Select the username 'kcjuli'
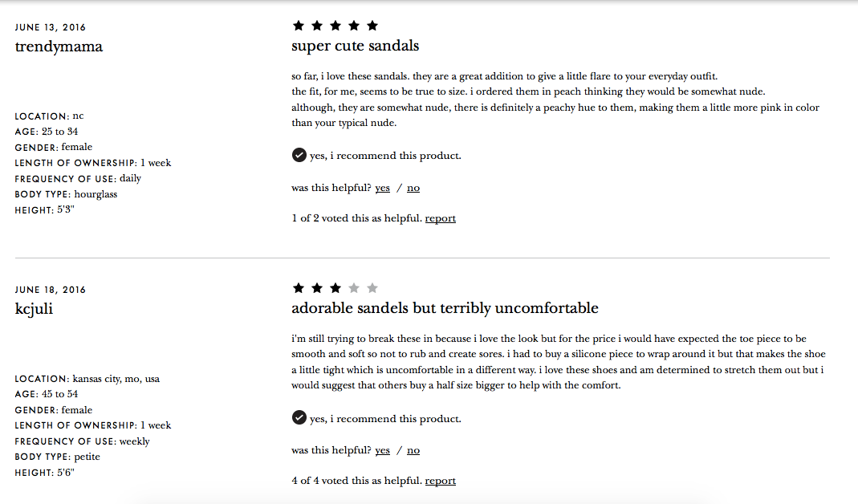858x504 pixels. (33, 308)
